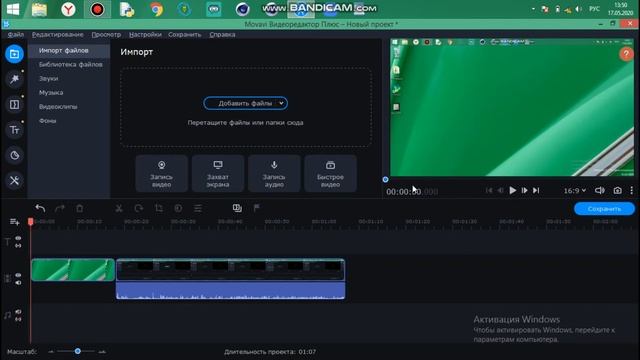Image resolution: width=640 pixels, height=360 pixels.
Task: Click the Undo arrow on timeline toolbar
Action: 40,209
